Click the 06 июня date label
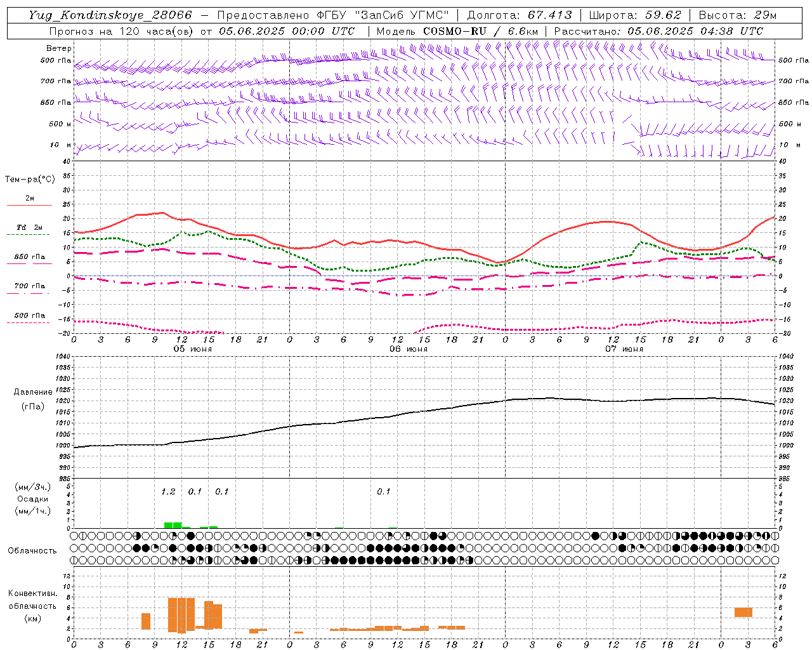This screenshot has width=812, height=650. pyautogui.click(x=409, y=349)
